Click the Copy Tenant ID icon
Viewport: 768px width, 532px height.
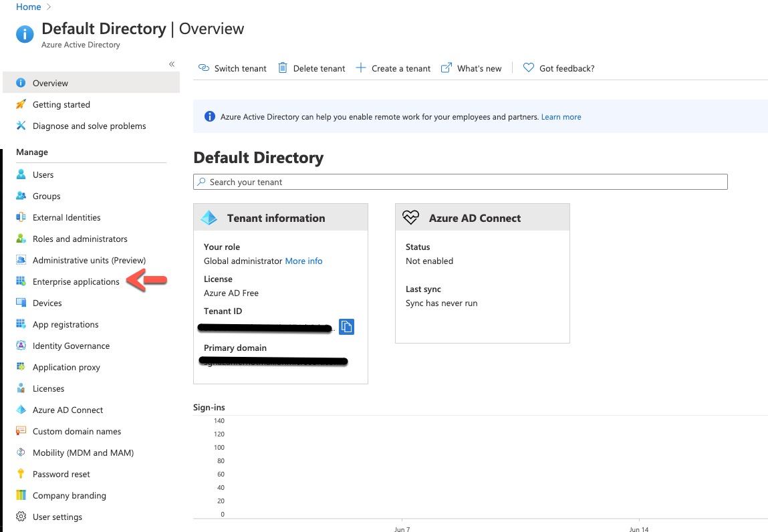coord(346,327)
